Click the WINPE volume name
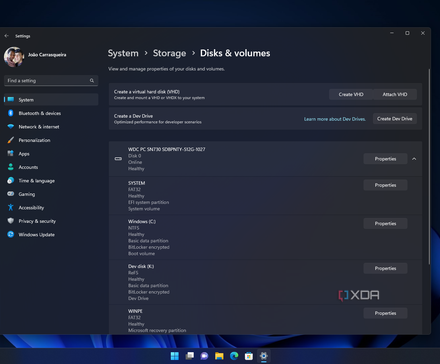The height and width of the screenshot is (364, 440). tap(135, 311)
